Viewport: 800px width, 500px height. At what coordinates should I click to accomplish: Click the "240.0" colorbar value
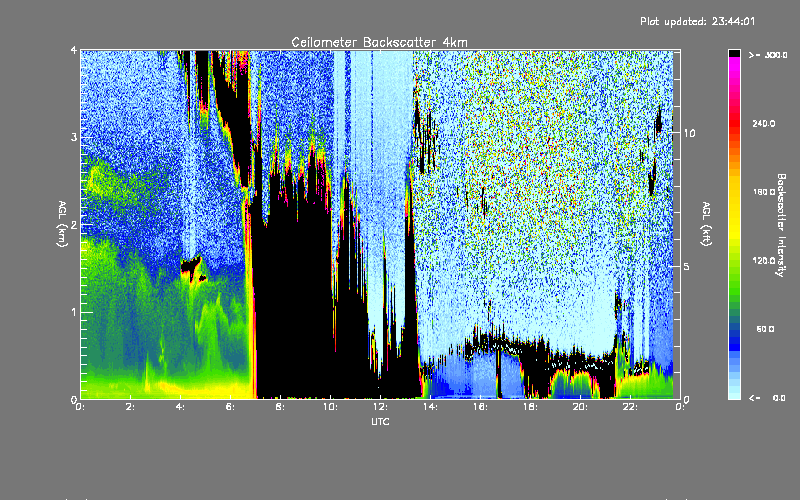(x=764, y=123)
